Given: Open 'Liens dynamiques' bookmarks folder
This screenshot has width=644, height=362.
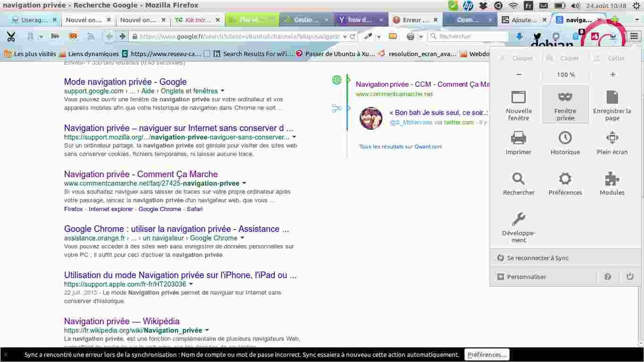Looking at the screenshot, I should coord(89,54).
